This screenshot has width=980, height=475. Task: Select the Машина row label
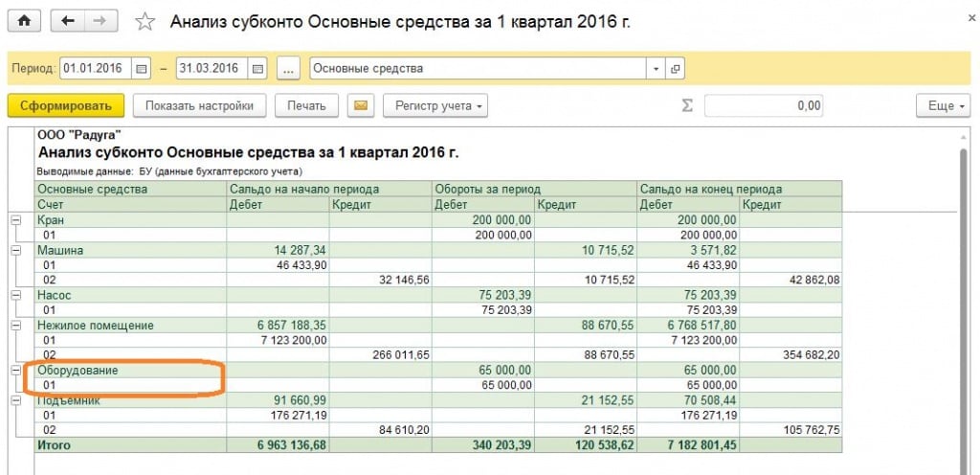pos(60,250)
